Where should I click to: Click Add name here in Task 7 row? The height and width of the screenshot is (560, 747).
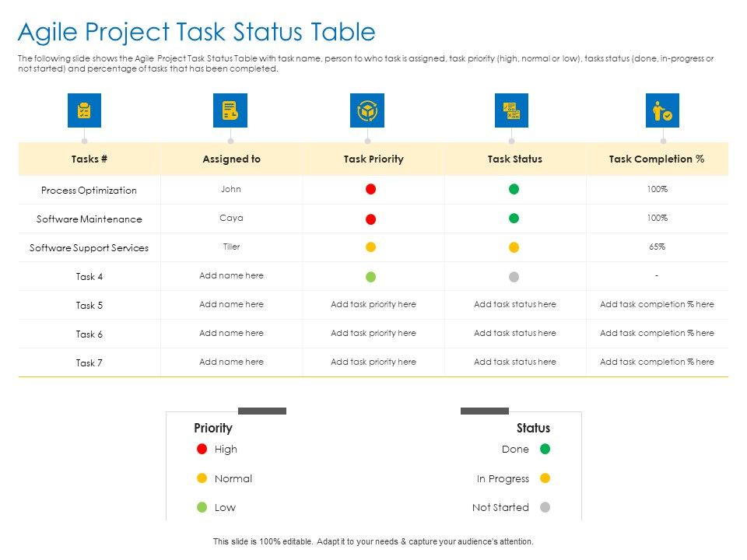(x=232, y=362)
